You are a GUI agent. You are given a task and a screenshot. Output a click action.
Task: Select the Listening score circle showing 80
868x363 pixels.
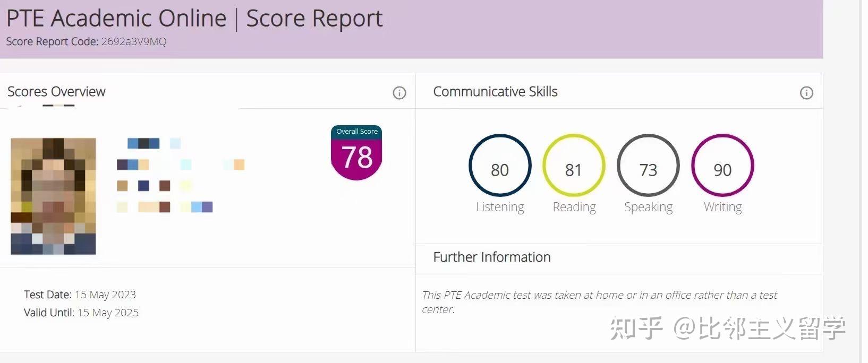500,165
